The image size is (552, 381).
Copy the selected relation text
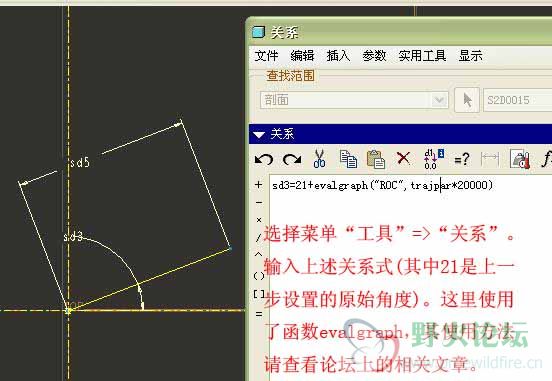[x=348, y=159]
